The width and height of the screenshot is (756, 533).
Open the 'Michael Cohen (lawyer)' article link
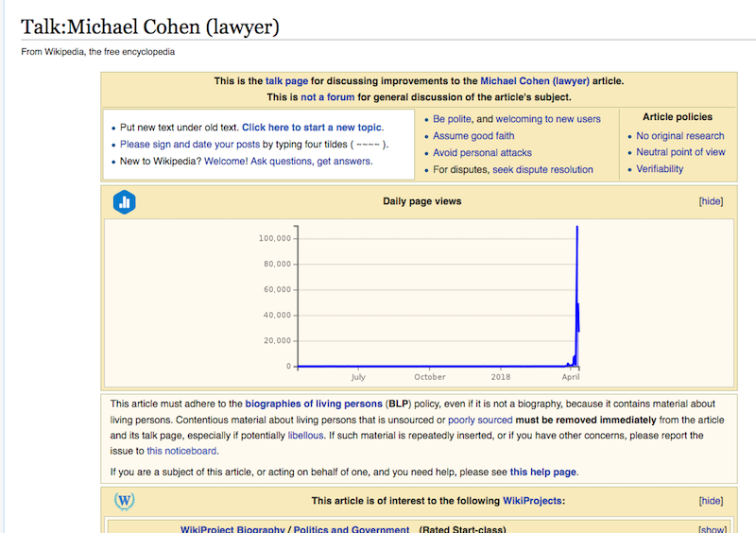535,81
